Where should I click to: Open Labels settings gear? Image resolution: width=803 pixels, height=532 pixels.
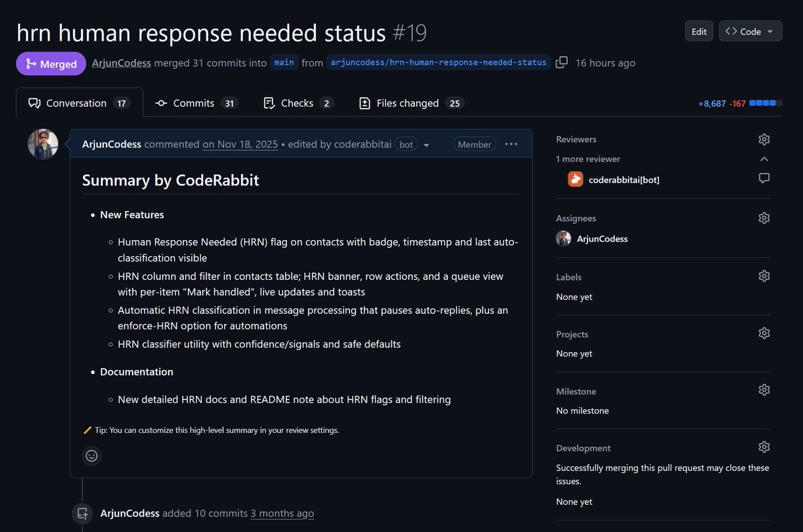(x=764, y=276)
